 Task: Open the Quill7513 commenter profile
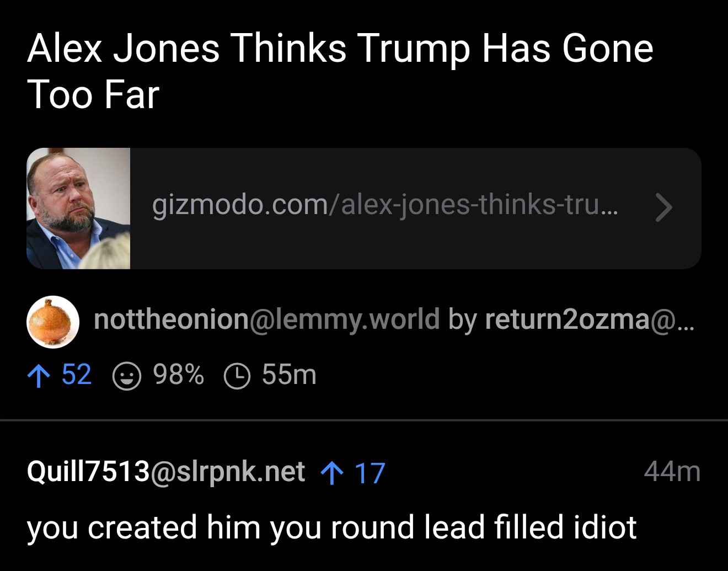pos(89,472)
